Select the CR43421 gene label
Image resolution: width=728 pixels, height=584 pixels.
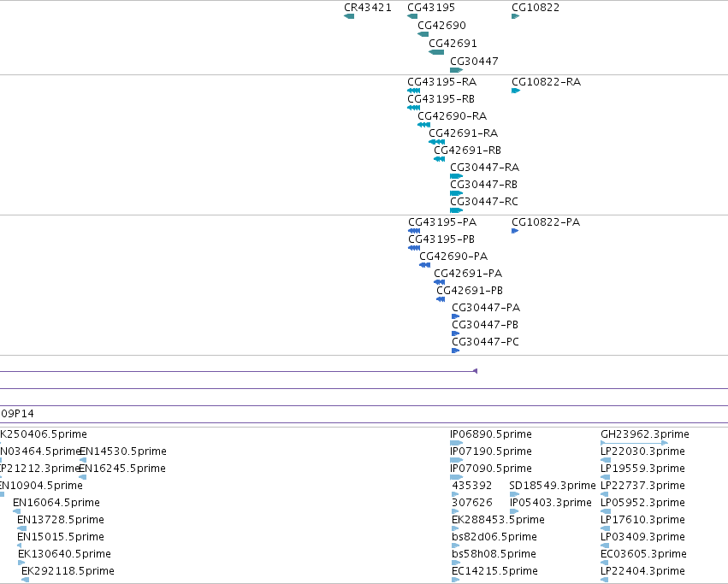(368, 8)
